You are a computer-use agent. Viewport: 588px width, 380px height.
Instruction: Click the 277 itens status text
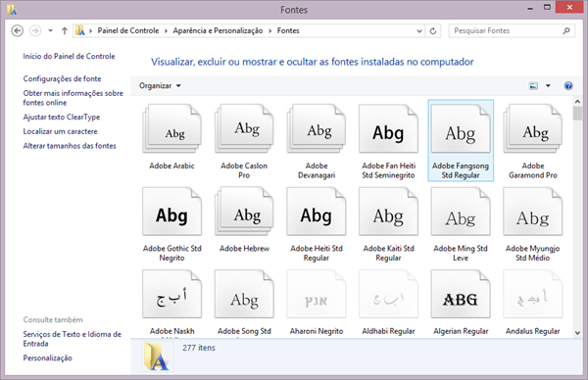[x=199, y=348]
